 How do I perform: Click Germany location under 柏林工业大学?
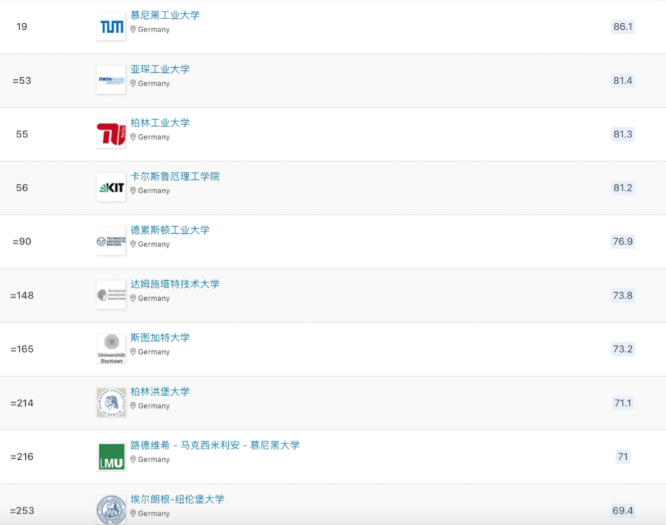click(150, 137)
